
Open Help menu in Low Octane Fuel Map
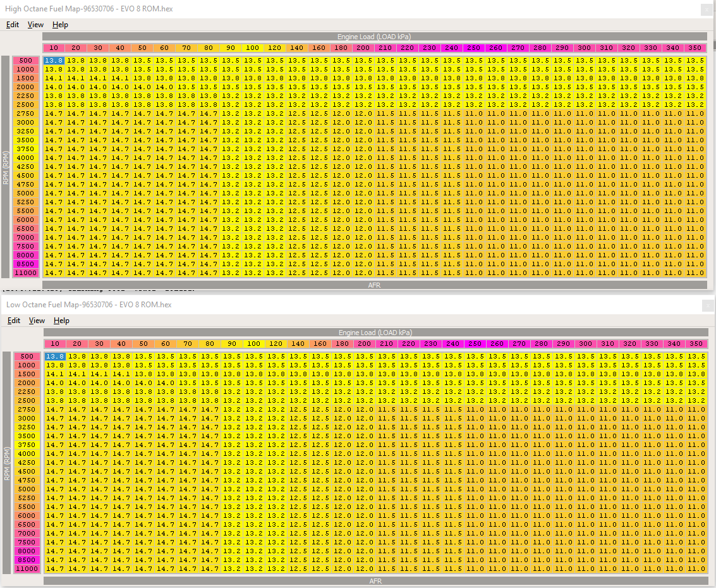pos(61,321)
